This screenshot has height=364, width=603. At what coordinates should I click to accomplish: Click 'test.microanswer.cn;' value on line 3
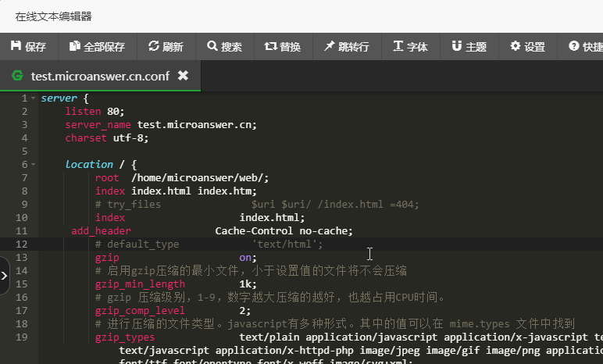197,125
